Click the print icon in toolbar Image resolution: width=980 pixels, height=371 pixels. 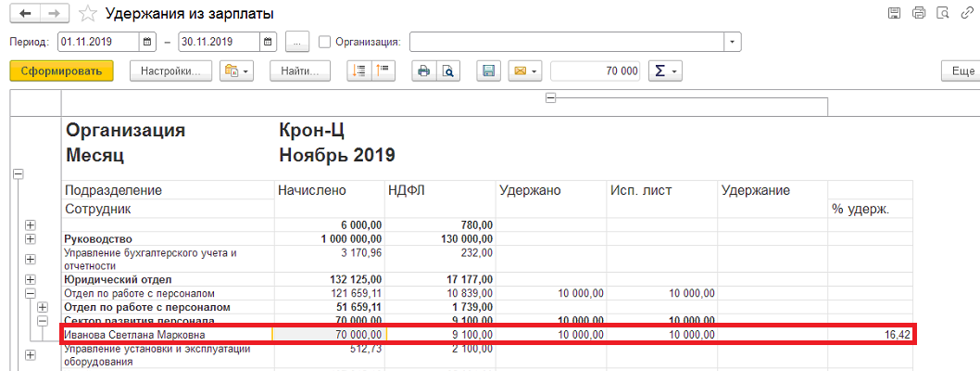pyautogui.click(x=423, y=71)
